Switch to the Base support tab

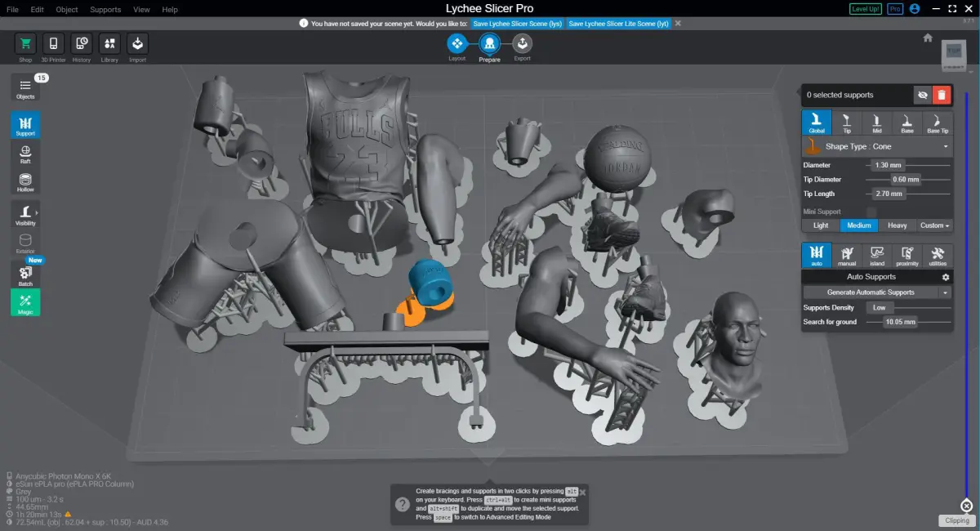click(907, 123)
